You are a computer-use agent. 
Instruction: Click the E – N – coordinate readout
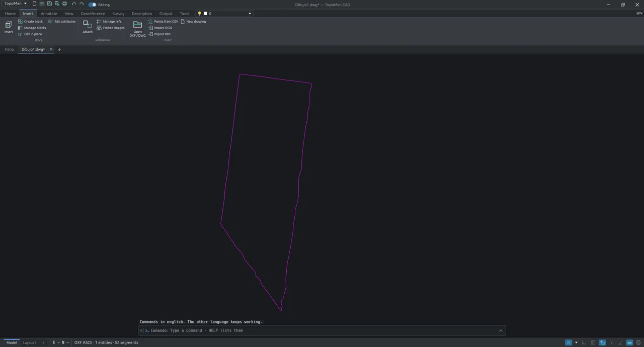[61, 342]
